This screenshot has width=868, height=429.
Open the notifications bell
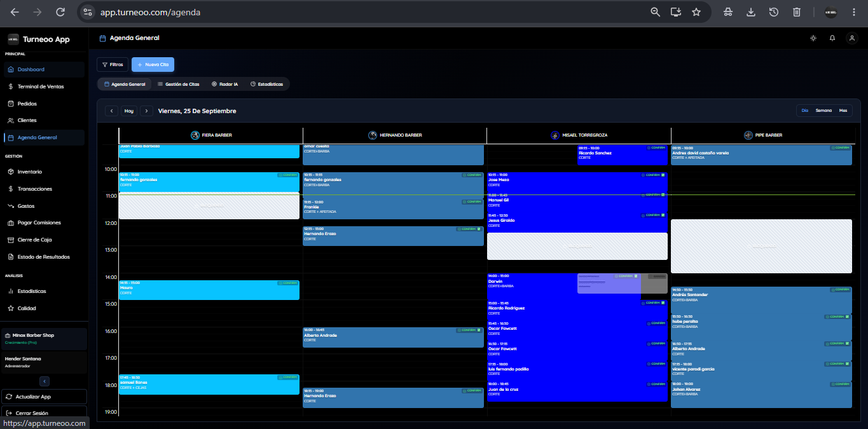832,38
